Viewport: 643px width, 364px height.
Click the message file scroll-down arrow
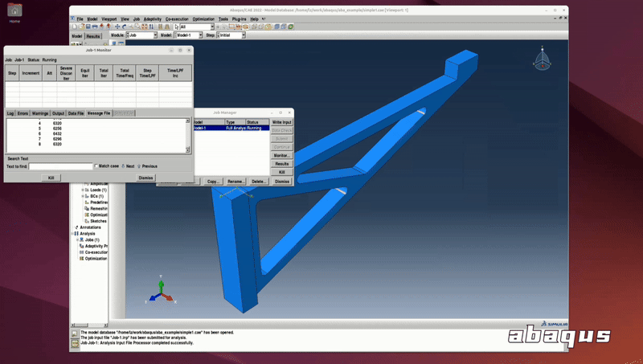coord(188,150)
